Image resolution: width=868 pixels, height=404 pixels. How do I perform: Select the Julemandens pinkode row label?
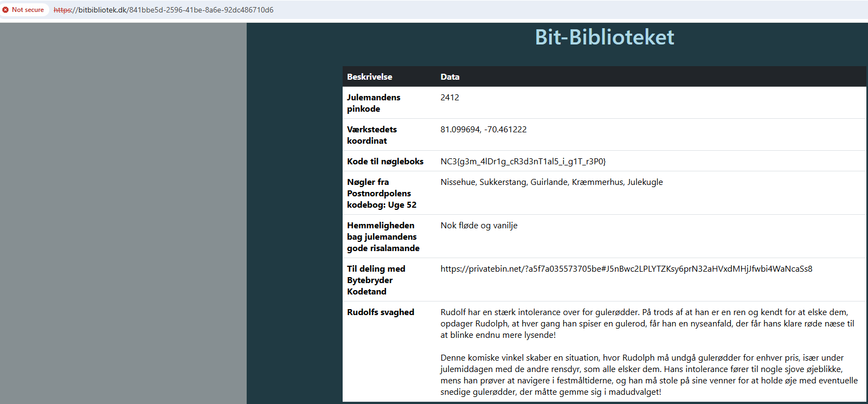coord(374,103)
